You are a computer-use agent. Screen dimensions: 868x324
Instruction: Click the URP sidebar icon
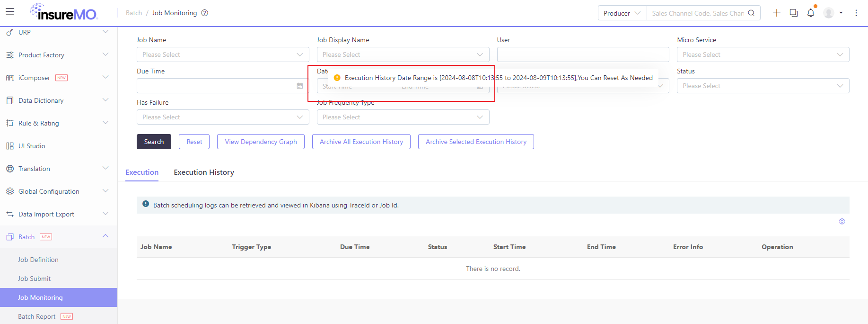coord(10,32)
